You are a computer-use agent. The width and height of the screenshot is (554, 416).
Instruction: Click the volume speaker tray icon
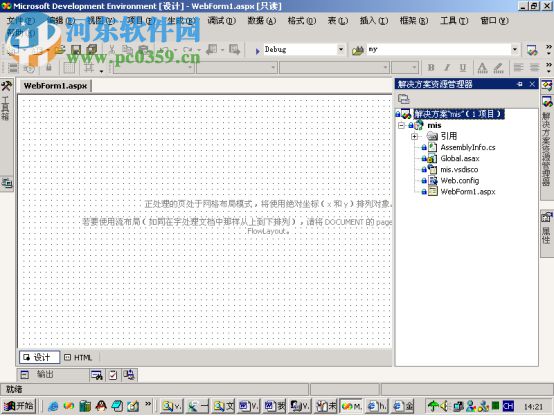(x=445, y=406)
